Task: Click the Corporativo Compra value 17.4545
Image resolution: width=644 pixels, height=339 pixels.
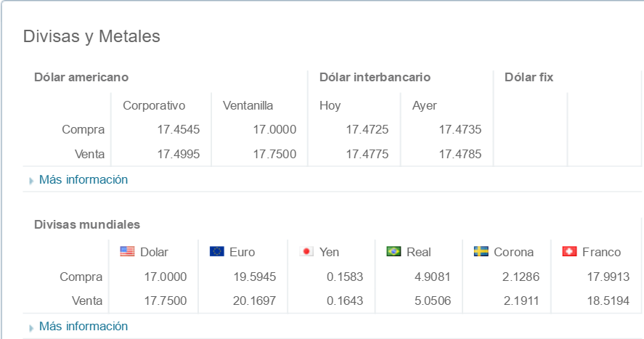Action: (x=179, y=129)
